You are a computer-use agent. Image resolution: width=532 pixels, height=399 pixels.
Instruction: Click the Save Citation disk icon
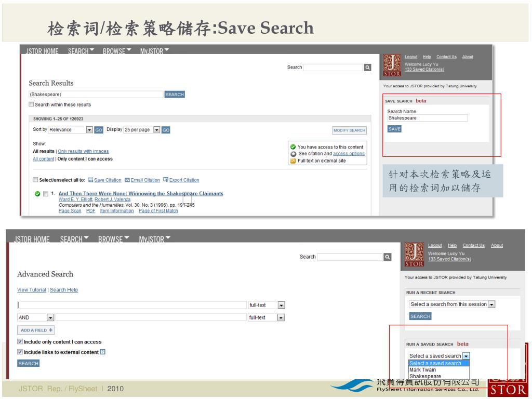90,180
